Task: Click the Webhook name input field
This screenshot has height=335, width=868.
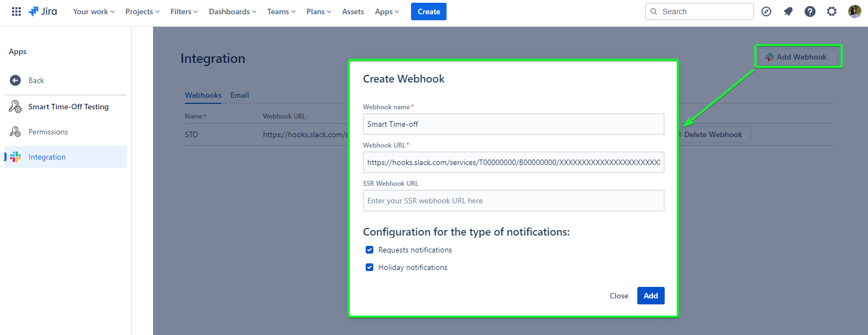Action: tap(513, 124)
